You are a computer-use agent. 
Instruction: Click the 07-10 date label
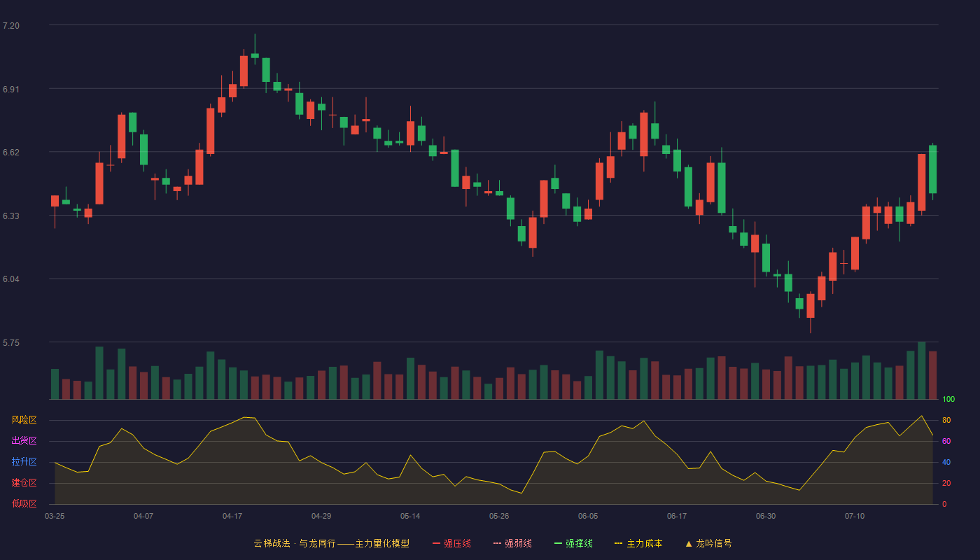pos(855,516)
